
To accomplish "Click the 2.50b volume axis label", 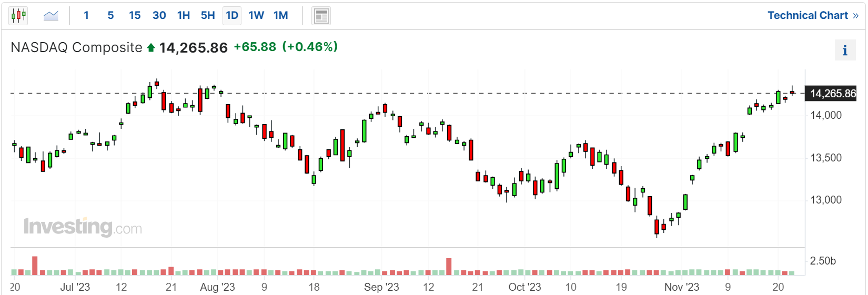I will point(823,261).
